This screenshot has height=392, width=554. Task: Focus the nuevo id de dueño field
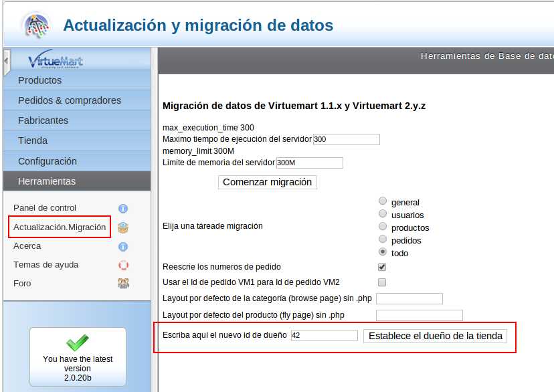click(x=324, y=336)
